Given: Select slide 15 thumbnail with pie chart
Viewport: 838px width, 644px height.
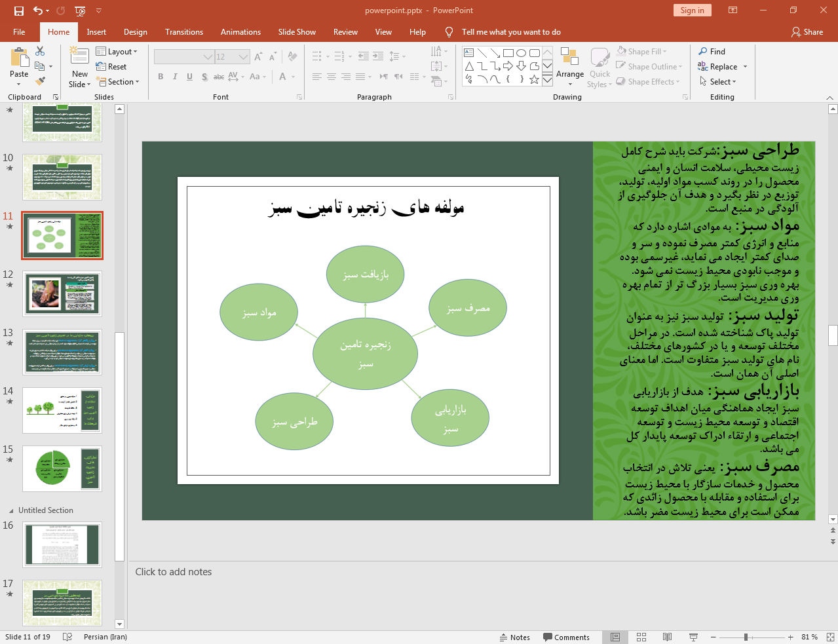Looking at the screenshot, I should click(62, 468).
